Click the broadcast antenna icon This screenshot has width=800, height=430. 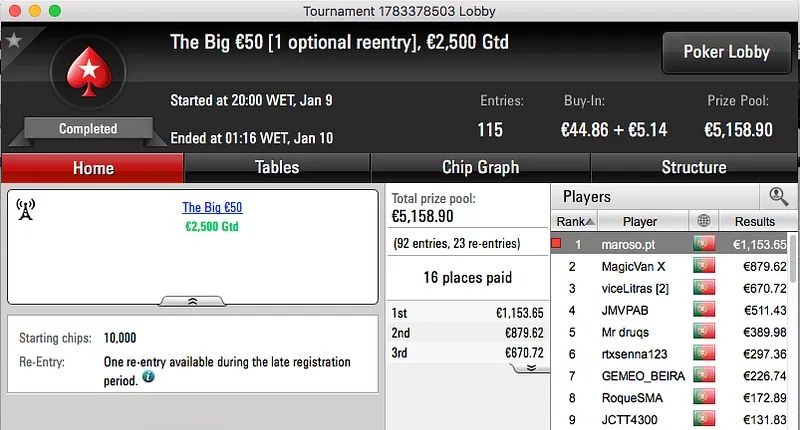click(x=27, y=209)
